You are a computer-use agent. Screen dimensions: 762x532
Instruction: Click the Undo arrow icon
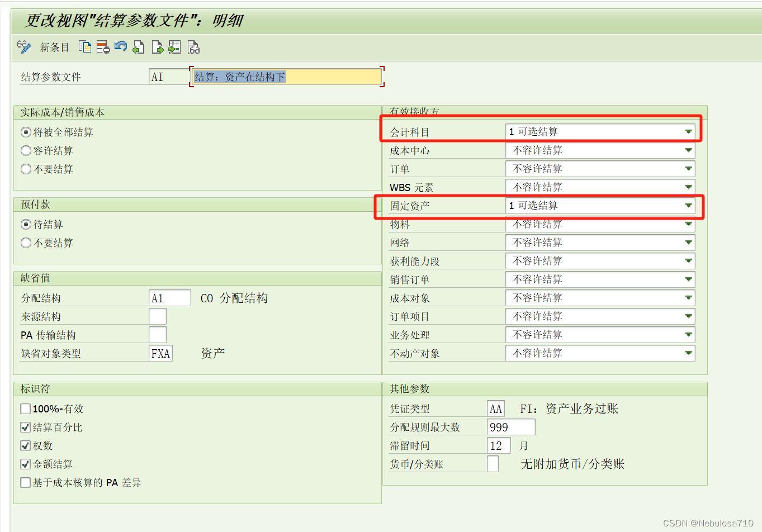click(x=120, y=47)
